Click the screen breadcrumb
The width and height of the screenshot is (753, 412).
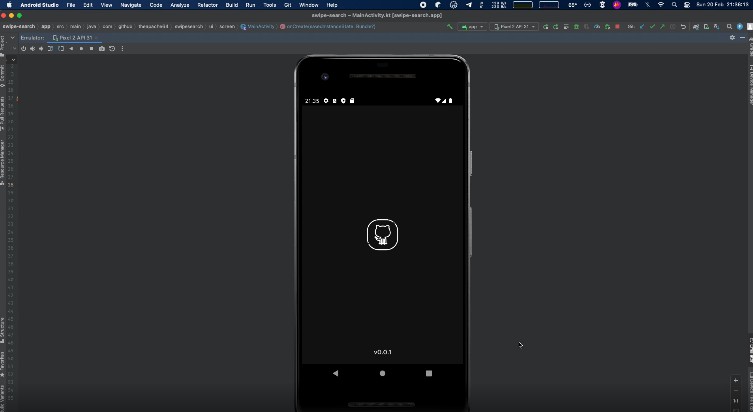coord(227,26)
